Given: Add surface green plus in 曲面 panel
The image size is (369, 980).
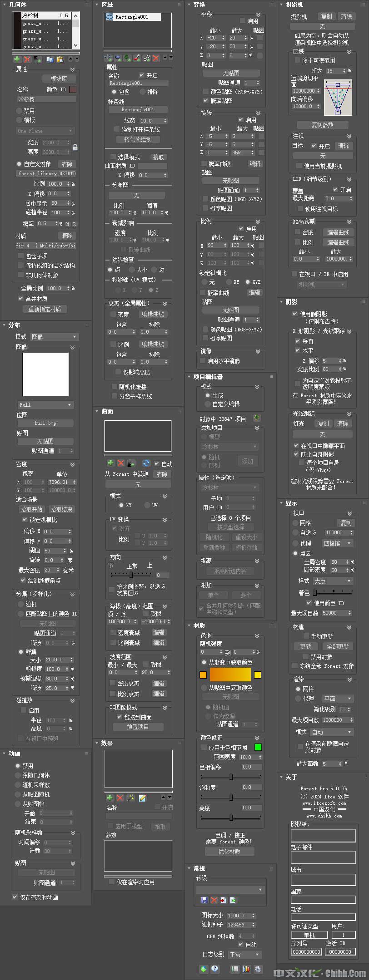Looking at the screenshot, I should click(x=110, y=463).
